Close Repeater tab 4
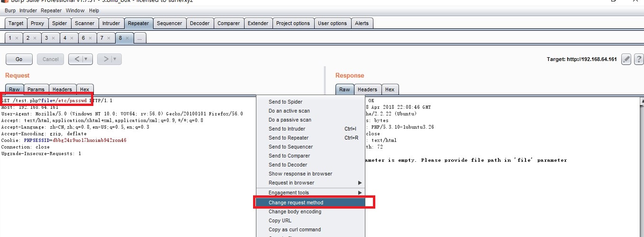 click(72, 38)
